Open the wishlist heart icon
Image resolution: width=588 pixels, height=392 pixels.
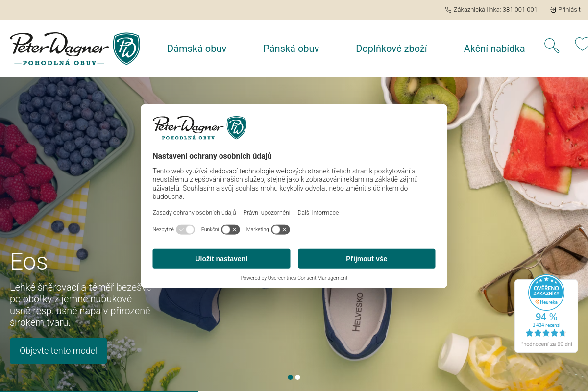click(x=582, y=44)
